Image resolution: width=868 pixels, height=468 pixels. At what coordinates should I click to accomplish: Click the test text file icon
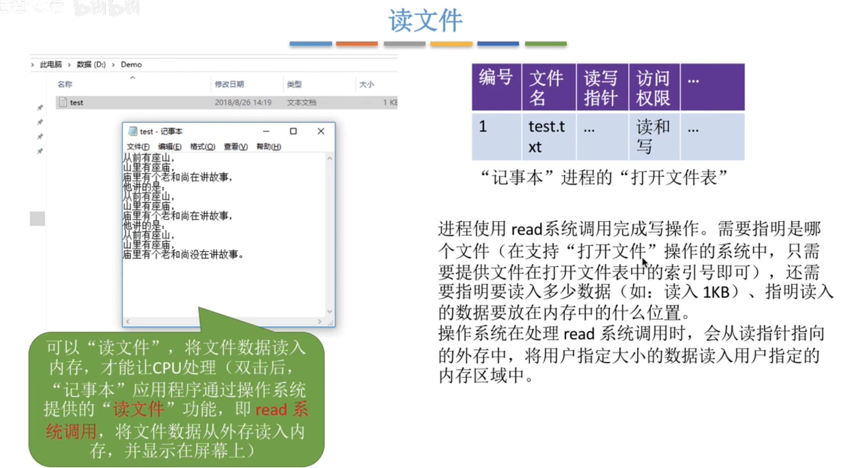[63, 102]
